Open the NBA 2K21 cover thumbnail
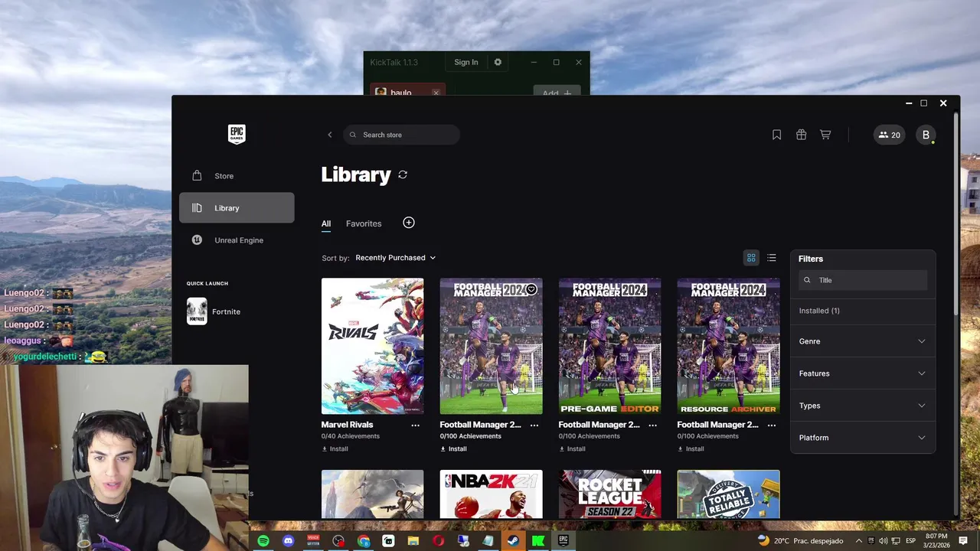Viewport: 980px width, 551px height. tap(491, 494)
